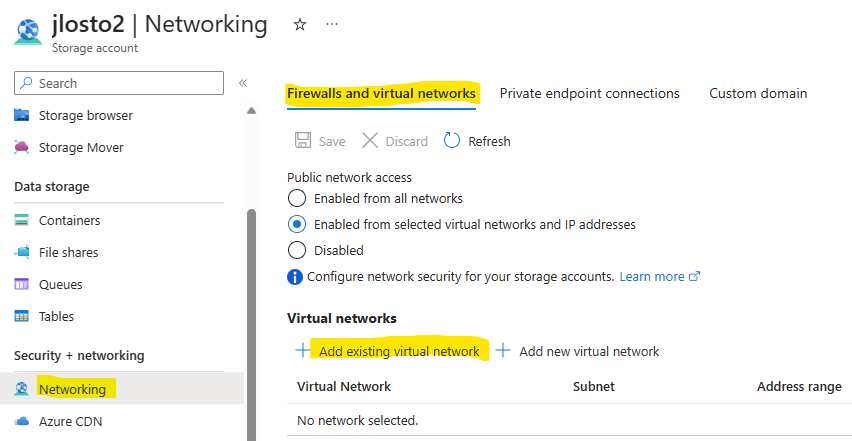Click the Virtual Network column header
The height and width of the screenshot is (441, 852).
pyautogui.click(x=344, y=387)
